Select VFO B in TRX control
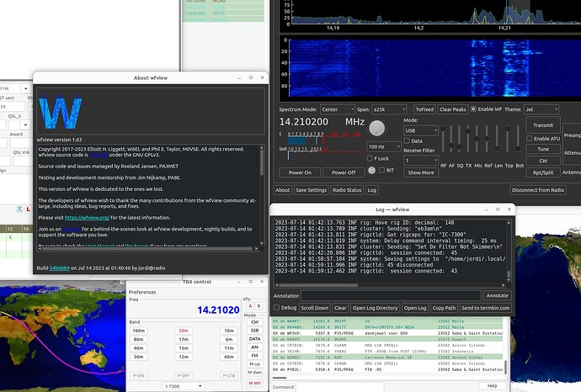Image resolution: width=581 pixels, height=392 pixels. tap(259, 305)
